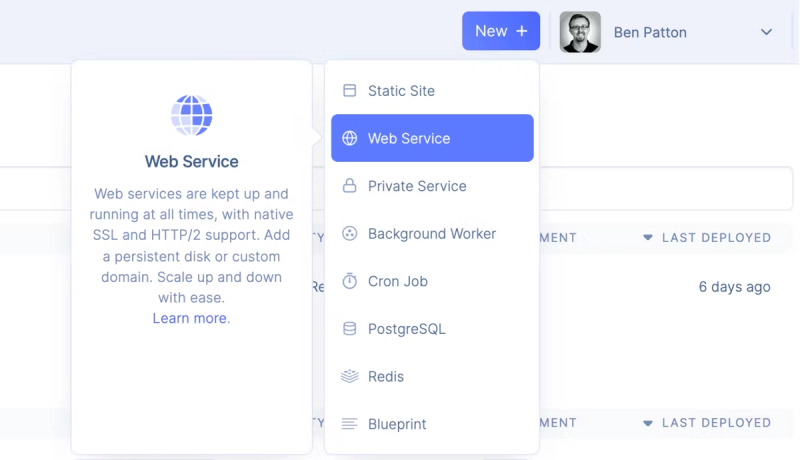This screenshot has height=460, width=800.
Task: Sort by upper Last Deployed column arrow
Action: tap(648, 238)
